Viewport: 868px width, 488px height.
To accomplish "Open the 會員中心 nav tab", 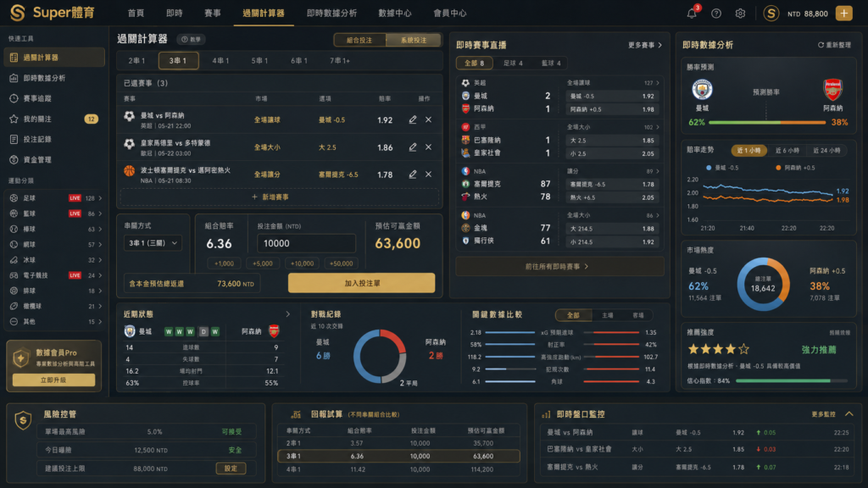I will point(450,14).
